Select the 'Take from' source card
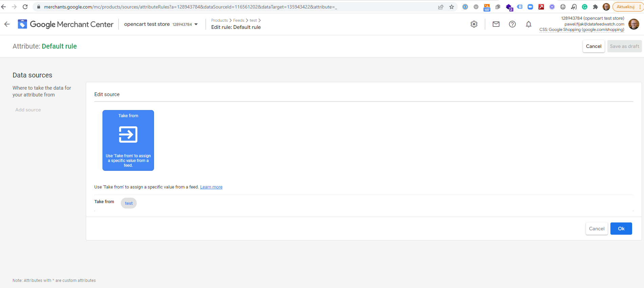 pos(128,140)
